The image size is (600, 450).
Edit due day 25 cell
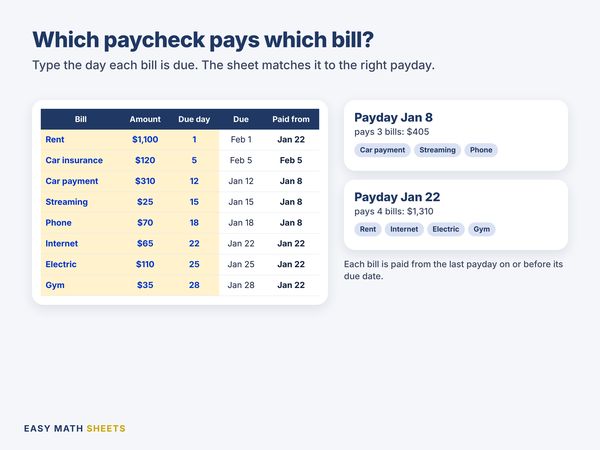[x=194, y=264]
